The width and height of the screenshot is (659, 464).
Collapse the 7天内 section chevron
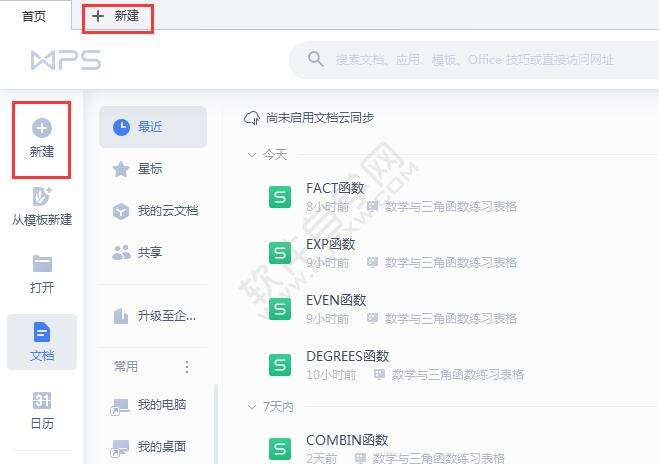click(x=252, y=407)
